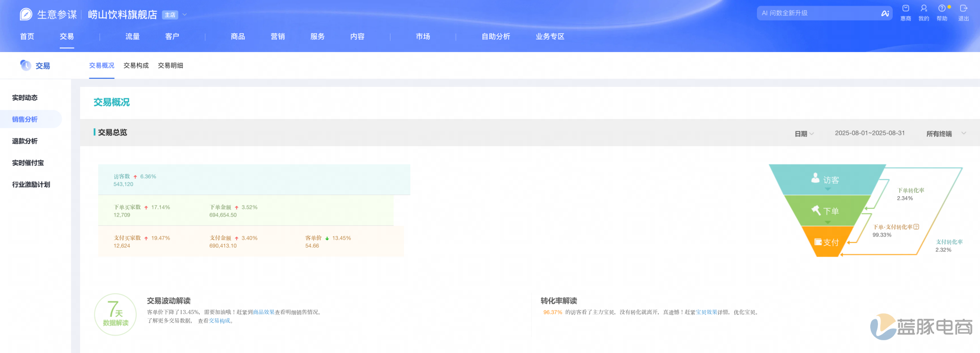
Task: Click the 退出 logout icon
Action: (x=963, y=8)
